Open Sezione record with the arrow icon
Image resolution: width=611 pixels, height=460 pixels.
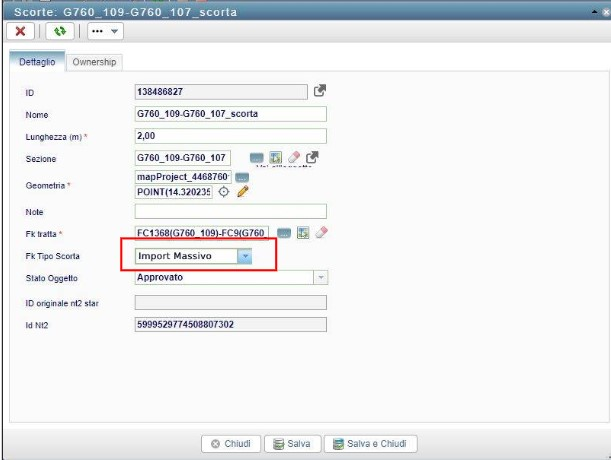pos(311,157)
